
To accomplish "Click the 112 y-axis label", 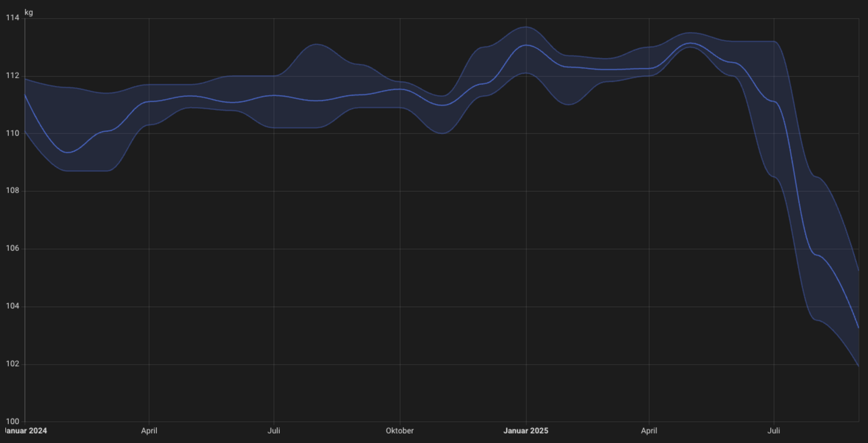I will tap(13, 76).
